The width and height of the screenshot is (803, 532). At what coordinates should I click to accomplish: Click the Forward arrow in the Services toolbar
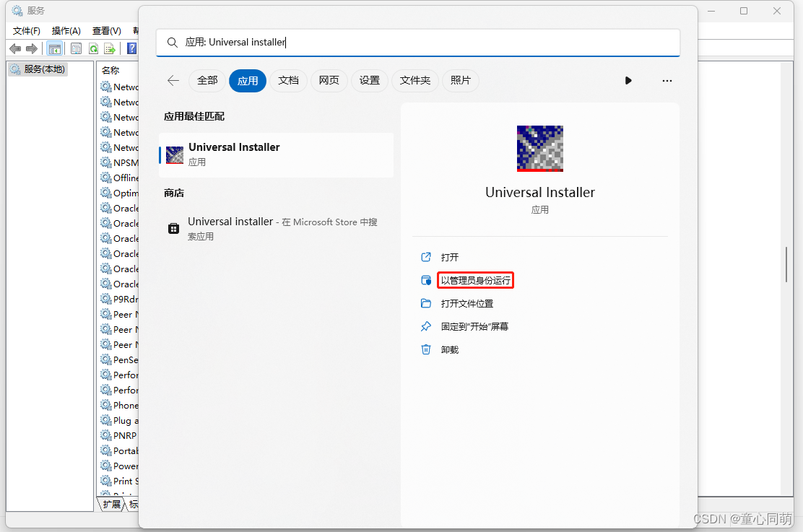32,48
